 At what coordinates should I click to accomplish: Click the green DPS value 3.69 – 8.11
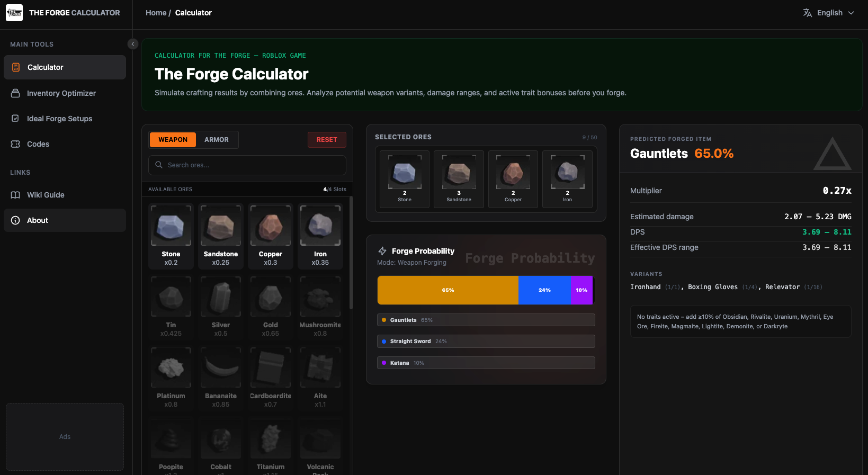pos(827,232)
